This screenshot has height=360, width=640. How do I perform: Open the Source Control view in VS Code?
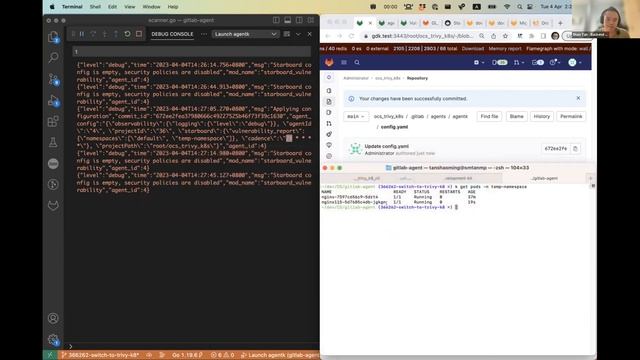click(x=53, y=79)
